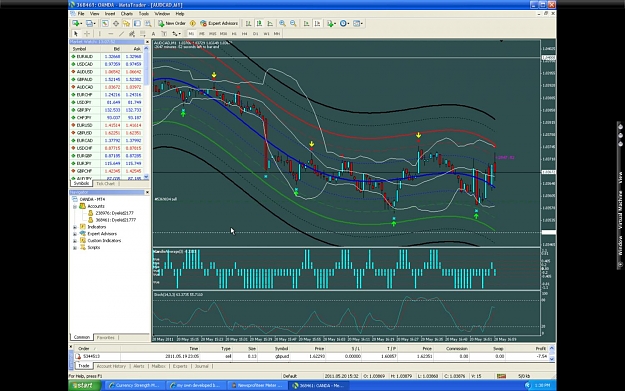Select the trendline drawing tool

[x=121, y=34]
